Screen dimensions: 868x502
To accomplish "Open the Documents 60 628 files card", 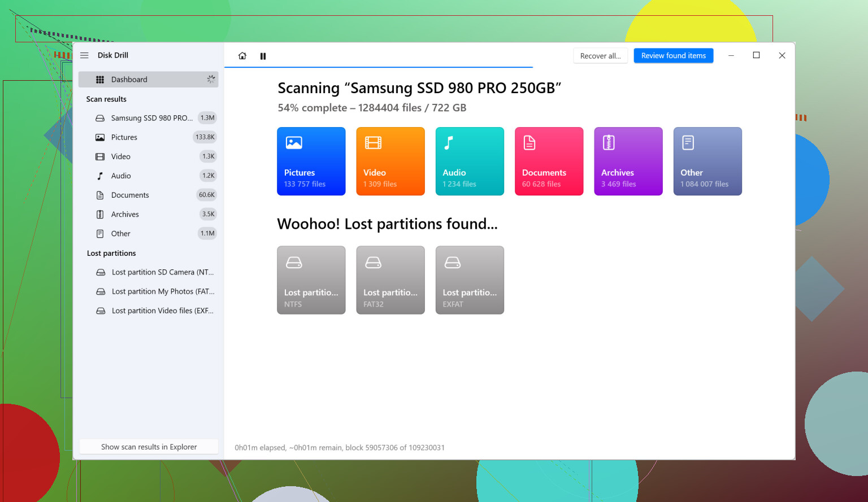I will pyautogui.click(x=549, y=161).
